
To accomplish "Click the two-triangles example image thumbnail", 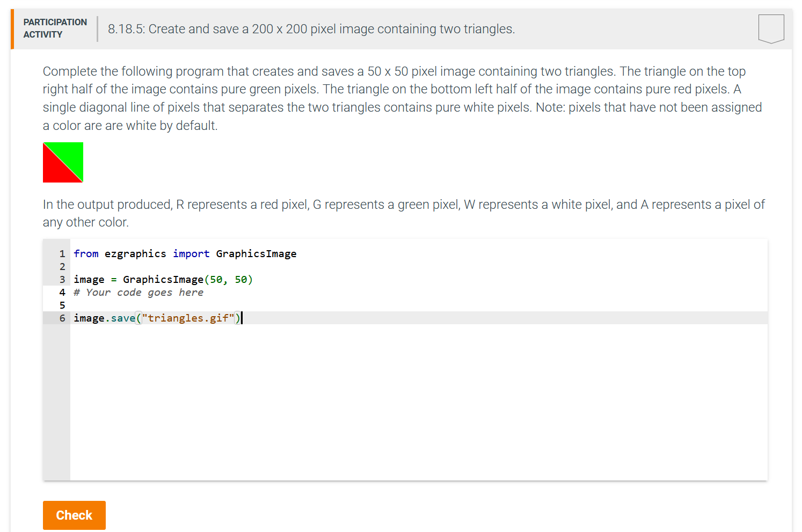I will point(63,162).
